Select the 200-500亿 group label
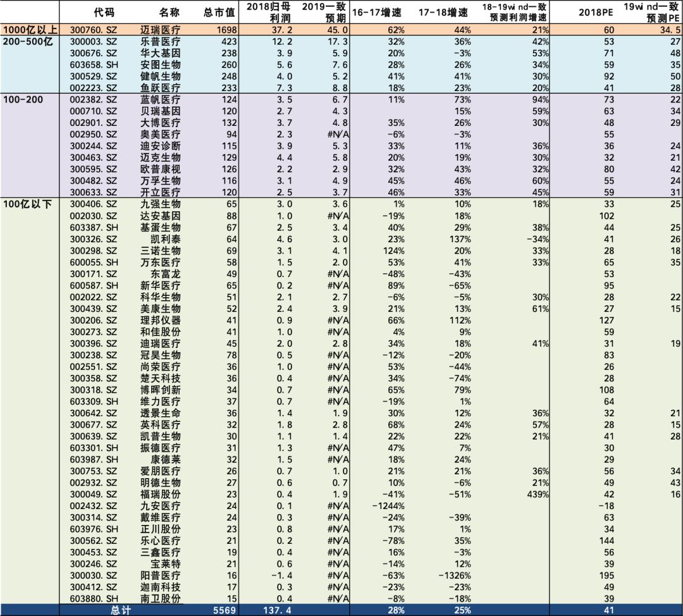Viewport: 683px width, 616px height. [x=28, y=41]
